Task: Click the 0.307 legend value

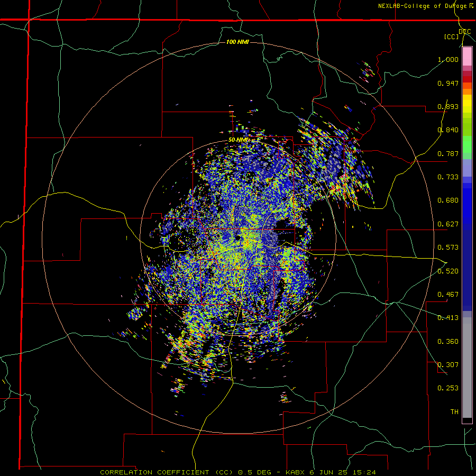Action: [448, 365]
